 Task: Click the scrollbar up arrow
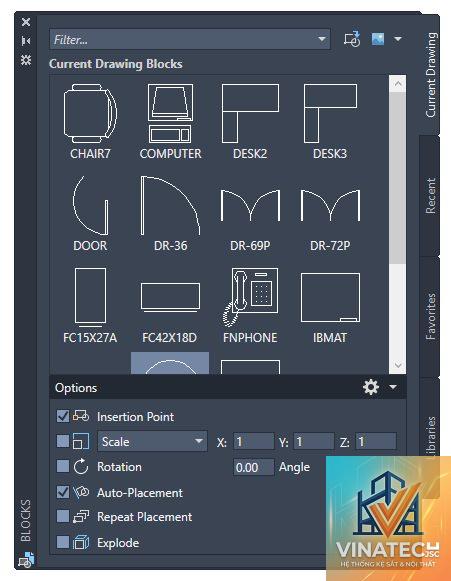click(398, 84)
